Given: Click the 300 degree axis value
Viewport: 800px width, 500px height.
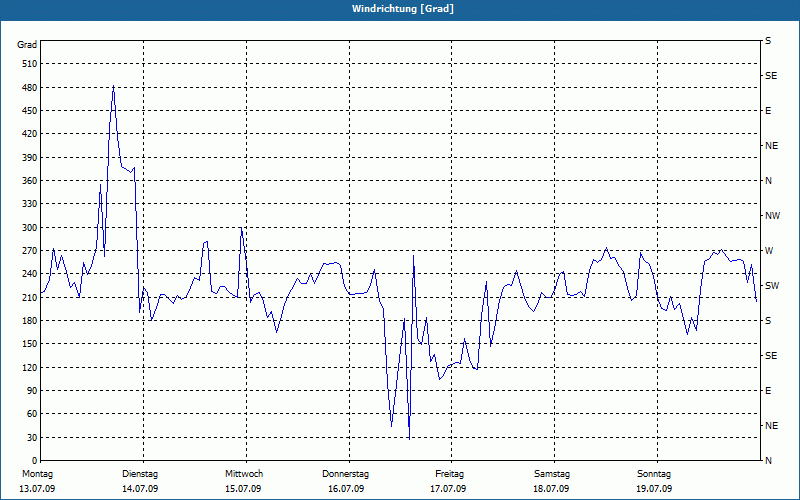Looking at the screenshot, I should coord(30,228).
